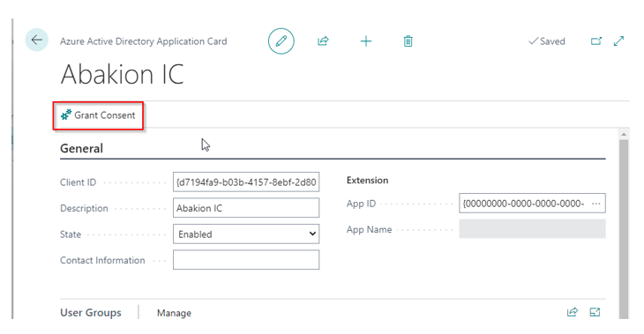Create a new record with plus icon
Screen dimensions: 644x334
coord(365,41)
